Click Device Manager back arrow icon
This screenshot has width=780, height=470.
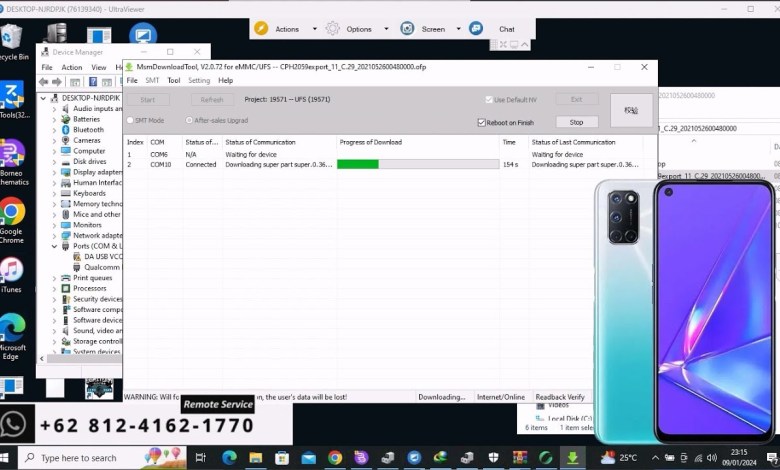(44, 82)
